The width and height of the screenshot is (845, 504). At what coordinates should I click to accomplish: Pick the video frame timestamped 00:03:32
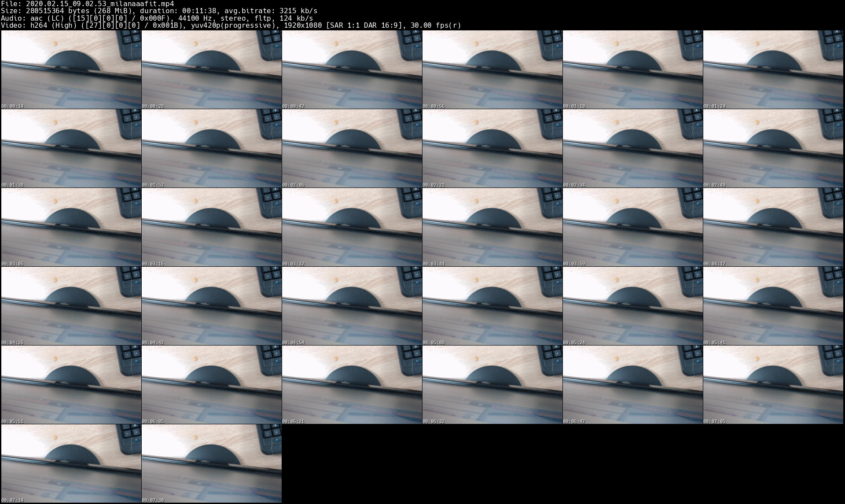pyautogui.click(x=352, y=227)
